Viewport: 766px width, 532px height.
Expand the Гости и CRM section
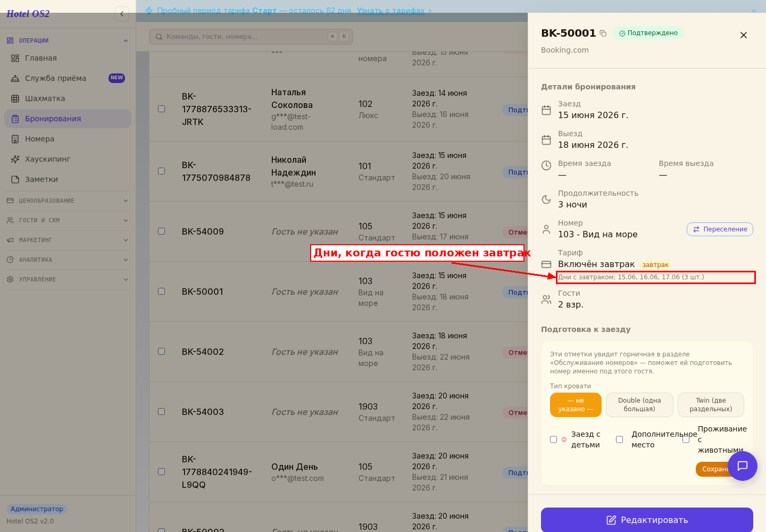point(68,220)
